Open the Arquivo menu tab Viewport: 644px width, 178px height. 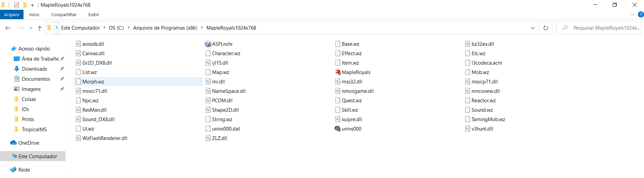12,14
